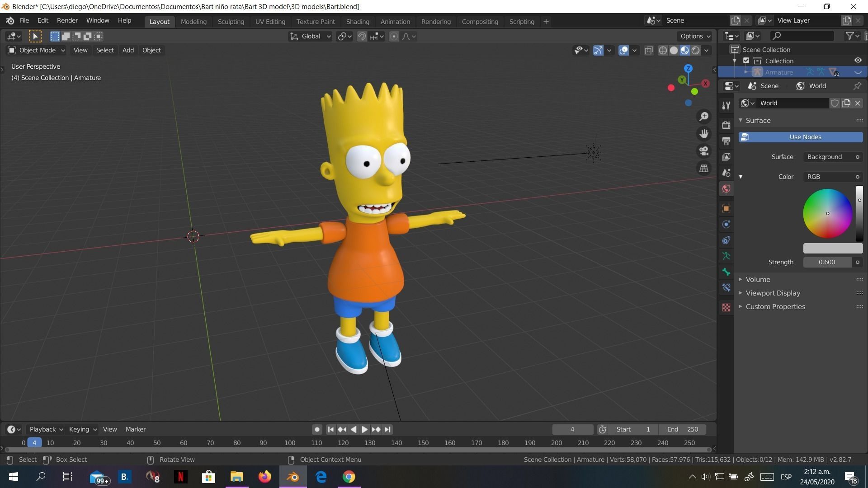Click the Z axis on navigation gizmo
Image resolution: width=868 pixels, height=488 pixels.
pyautogui.click(x=688, y=69)
